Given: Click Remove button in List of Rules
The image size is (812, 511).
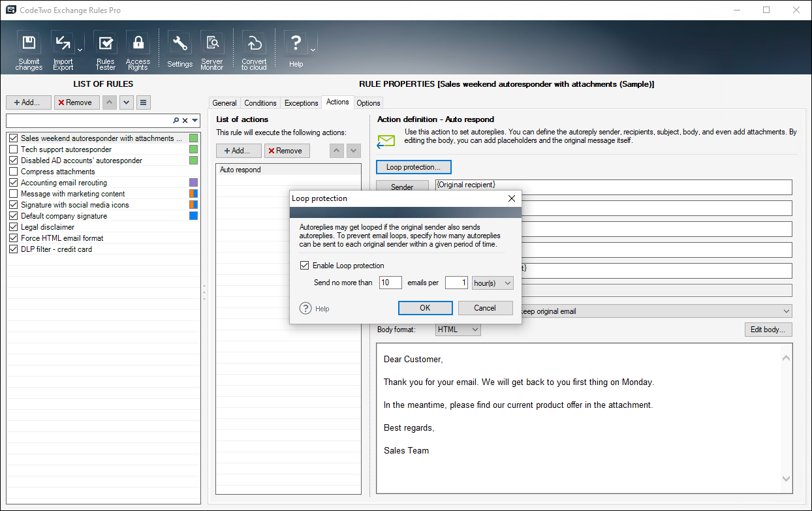Looking at the screenshot, I should pos(77,102).
